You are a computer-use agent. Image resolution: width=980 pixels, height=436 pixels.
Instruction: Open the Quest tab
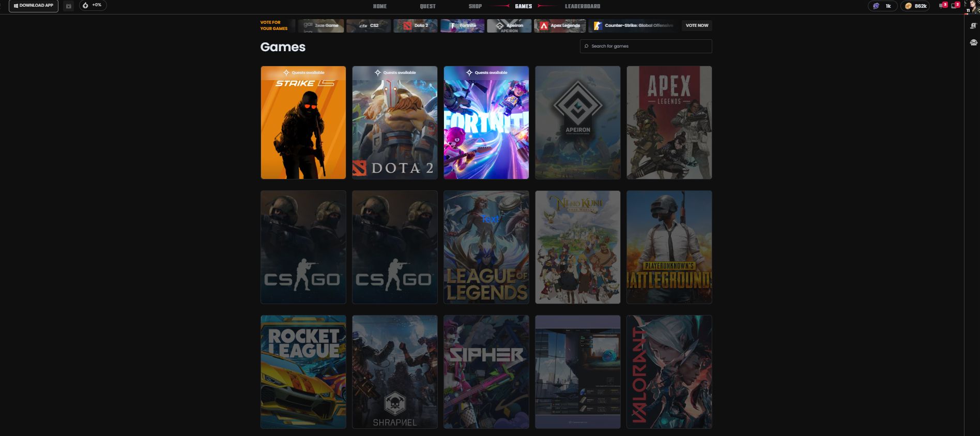[x=427, y=6]
